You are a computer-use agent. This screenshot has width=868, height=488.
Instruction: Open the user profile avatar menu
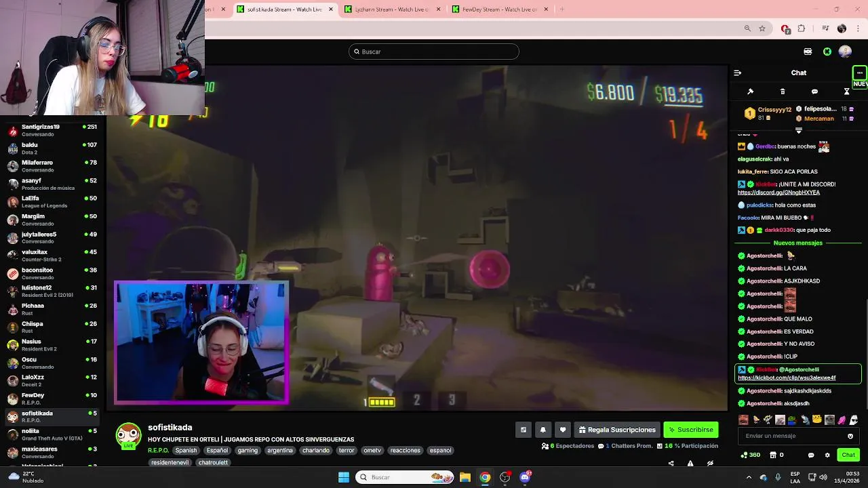click(x=845, y=52)
